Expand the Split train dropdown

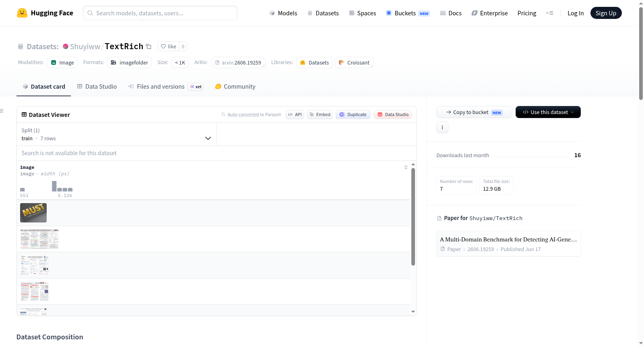pyautogui.click(x=116, y=134)
